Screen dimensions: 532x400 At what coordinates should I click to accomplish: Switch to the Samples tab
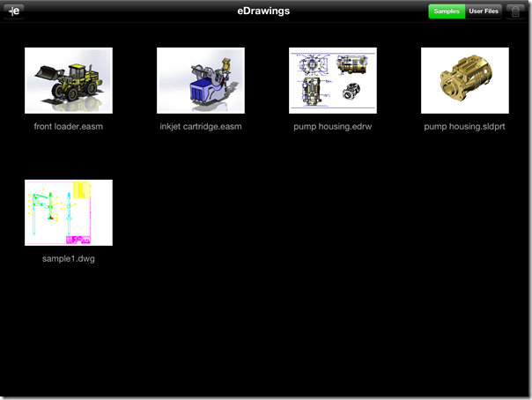click(x=447, y=11)
